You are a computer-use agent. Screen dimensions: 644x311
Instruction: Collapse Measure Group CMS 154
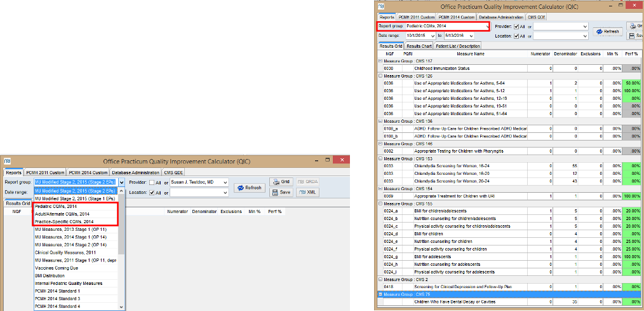(x=380, y=189)
